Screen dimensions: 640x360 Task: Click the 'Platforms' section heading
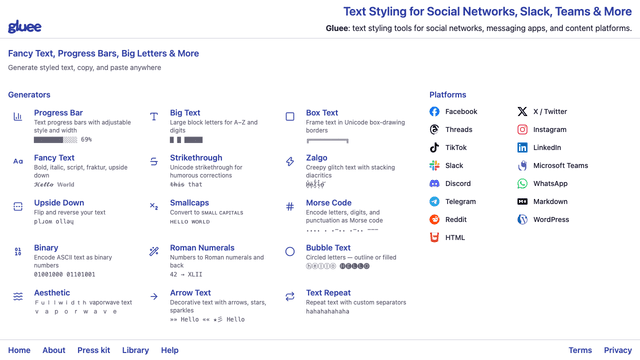click(x=448, y=95)
